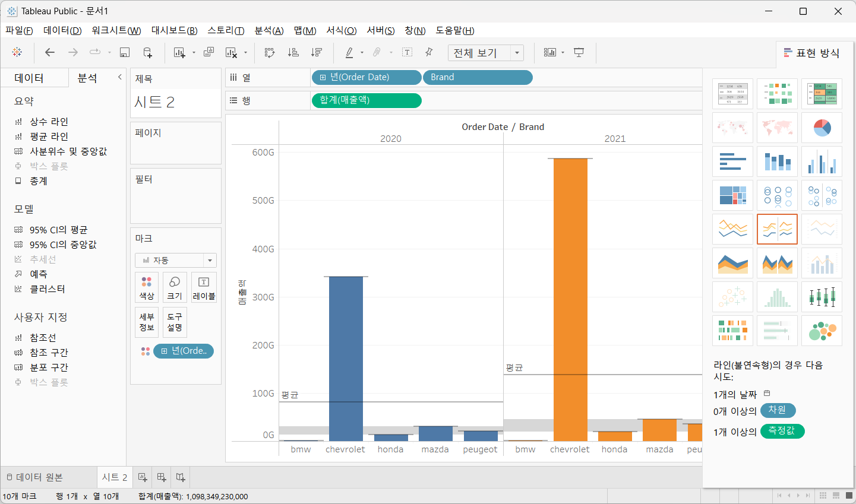Go to the 데이터 원본 tab
The width and height of the screenshot is (856, 504).
pyautogui.click(x=34, y=477)
